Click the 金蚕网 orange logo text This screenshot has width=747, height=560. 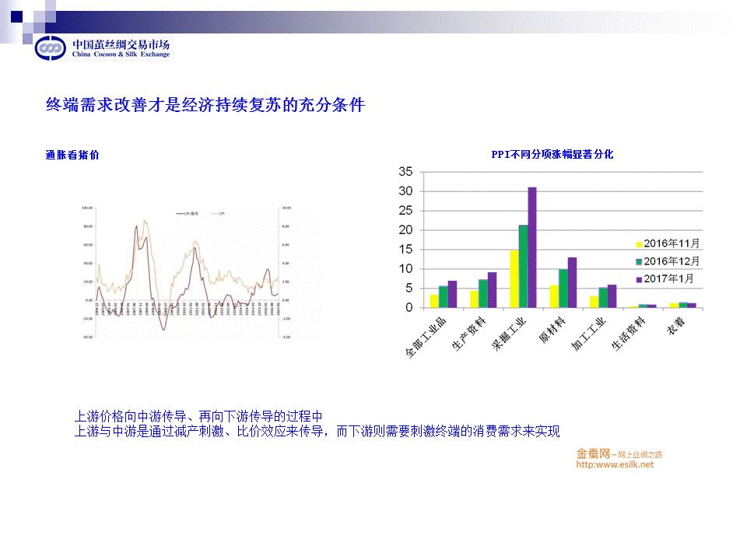[x=592, y=453]
